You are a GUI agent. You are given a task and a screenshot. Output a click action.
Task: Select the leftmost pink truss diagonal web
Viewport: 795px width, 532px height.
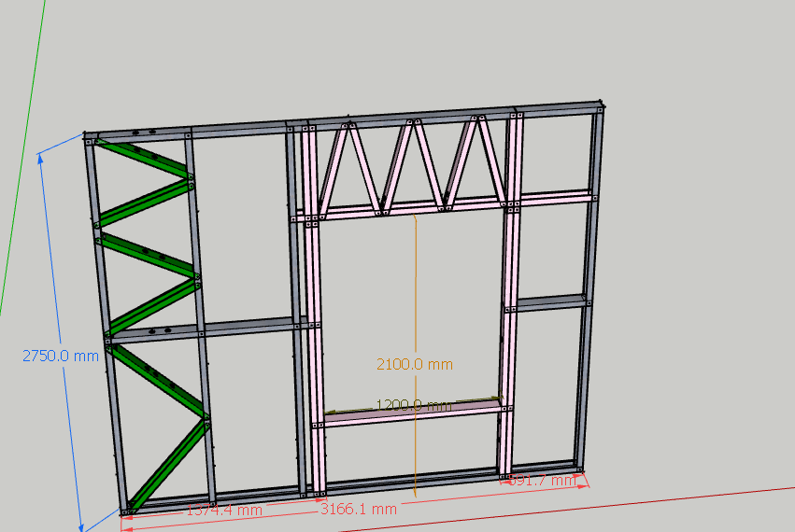[x=335, y=168]
